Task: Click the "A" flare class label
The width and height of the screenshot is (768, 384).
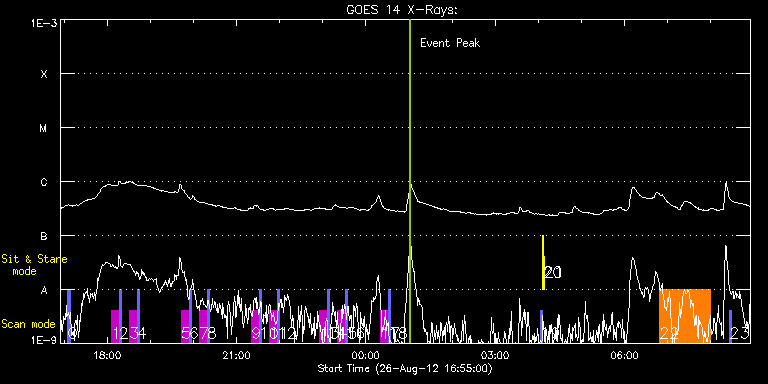Action: click(44, 290)
